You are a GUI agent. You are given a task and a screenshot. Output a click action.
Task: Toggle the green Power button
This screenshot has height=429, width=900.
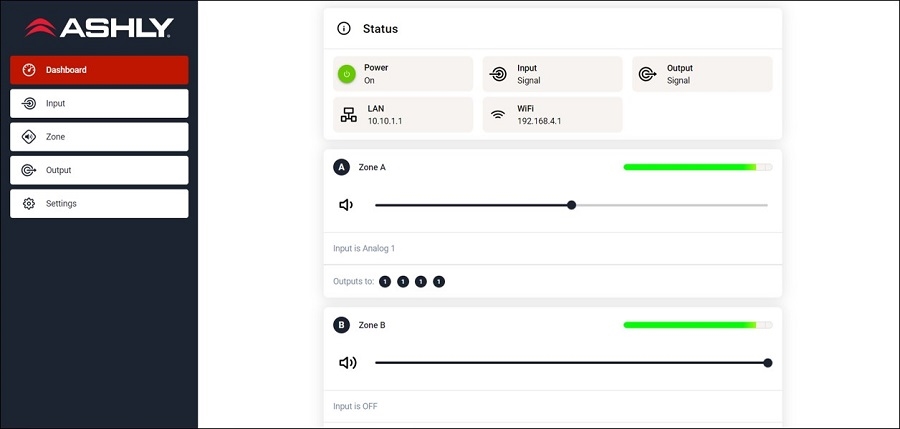(x=347, y=74)
